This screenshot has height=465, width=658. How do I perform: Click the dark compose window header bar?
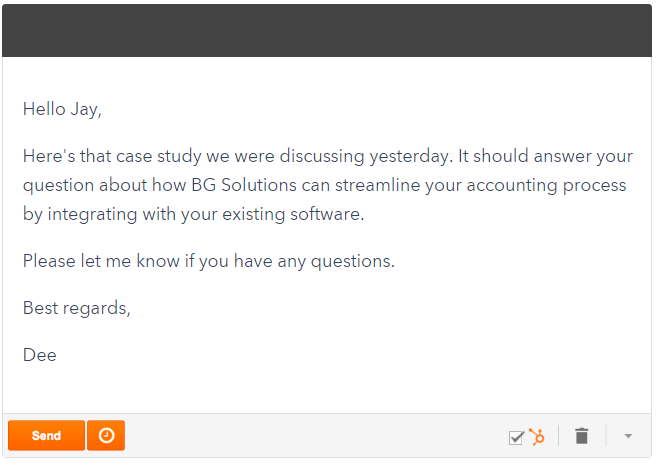pos(328,30)
